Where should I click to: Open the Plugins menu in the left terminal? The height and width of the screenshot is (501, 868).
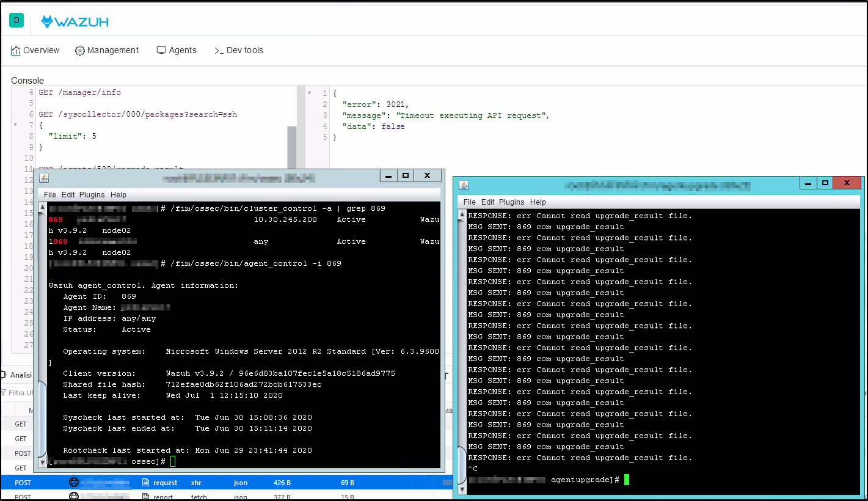pos(92,194)
